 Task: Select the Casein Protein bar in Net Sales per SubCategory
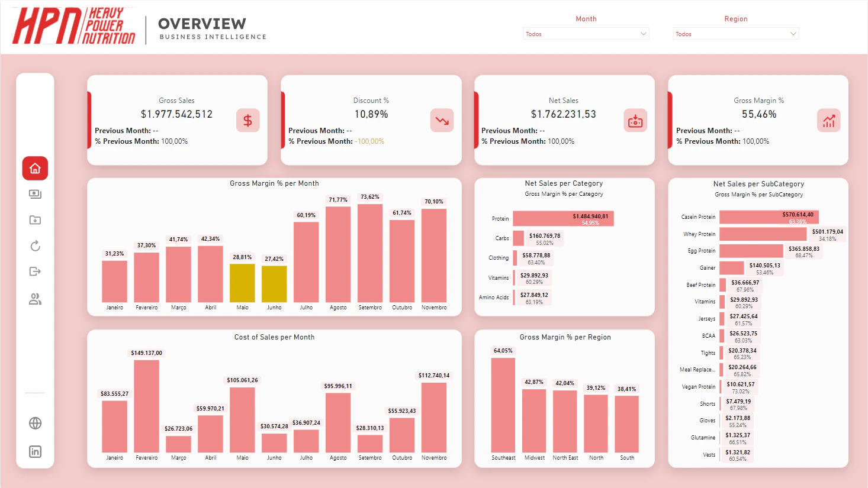pos(769,217)
